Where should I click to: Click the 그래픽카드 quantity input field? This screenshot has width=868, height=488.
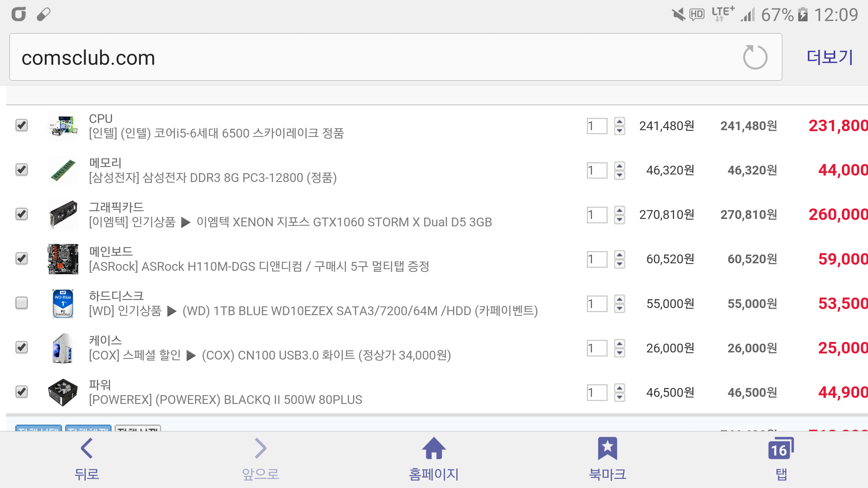(597, 215)
